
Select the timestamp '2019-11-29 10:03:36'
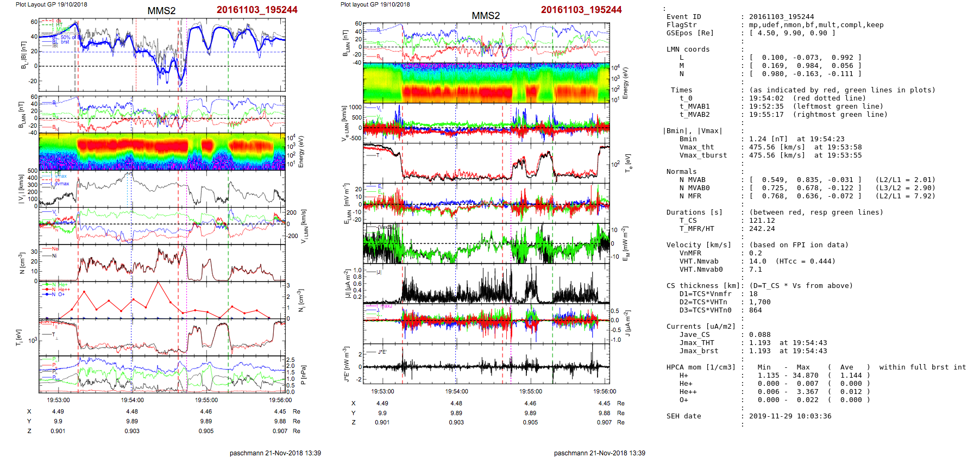coord(790,416)
